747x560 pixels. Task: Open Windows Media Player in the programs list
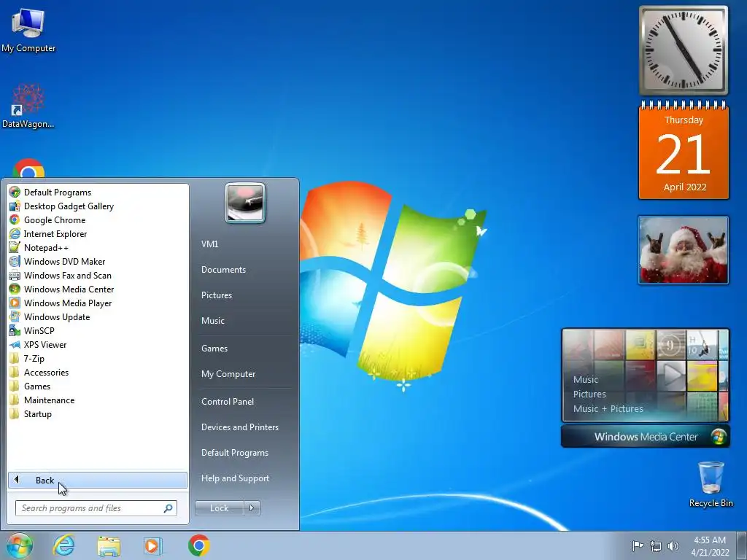(x=68, y=303)
